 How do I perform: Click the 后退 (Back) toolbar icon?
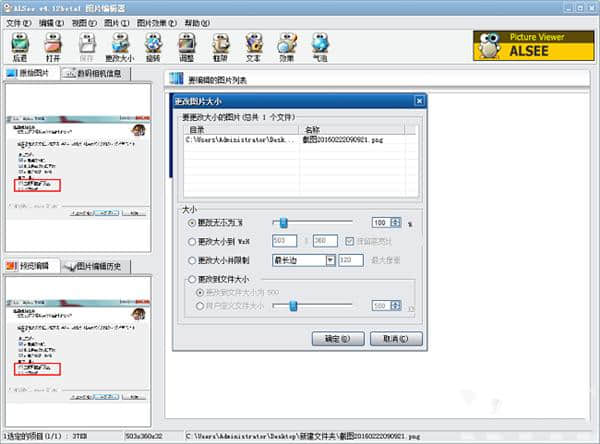(x=20, y=47)
